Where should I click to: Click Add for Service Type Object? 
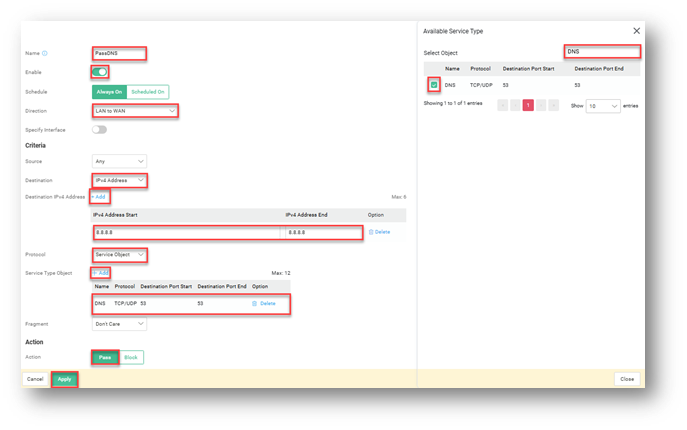[x=101, y=273]
